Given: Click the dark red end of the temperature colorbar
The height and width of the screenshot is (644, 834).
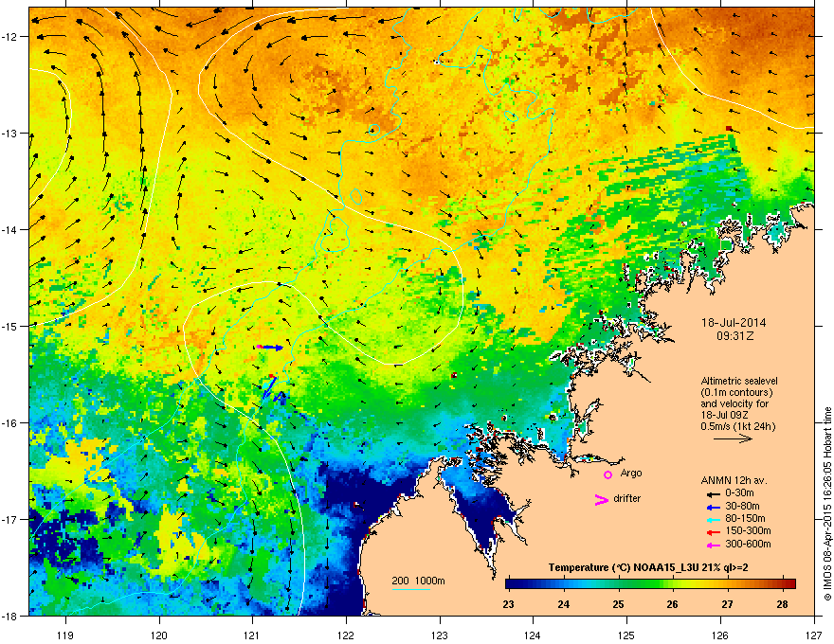Looking at the screenshot, I should [789, 584].
